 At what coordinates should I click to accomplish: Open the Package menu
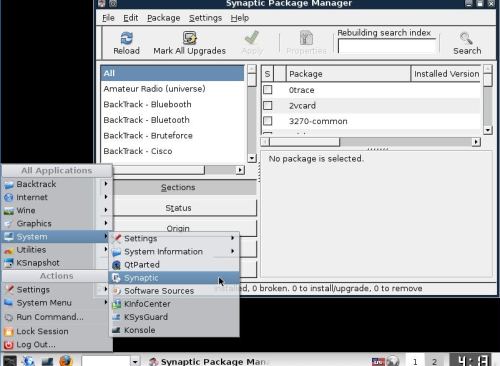click(x=164, y=18)
